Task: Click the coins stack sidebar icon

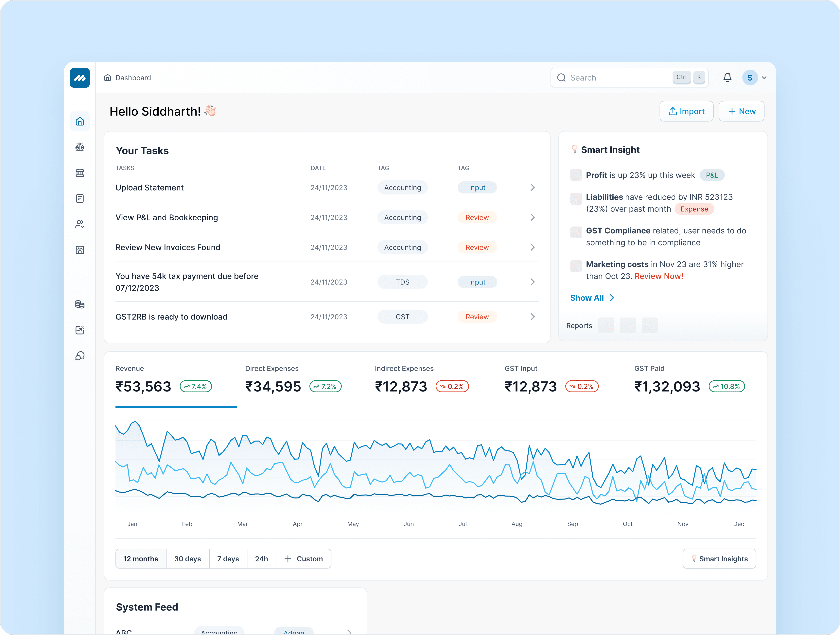Action: pos(80,304)
